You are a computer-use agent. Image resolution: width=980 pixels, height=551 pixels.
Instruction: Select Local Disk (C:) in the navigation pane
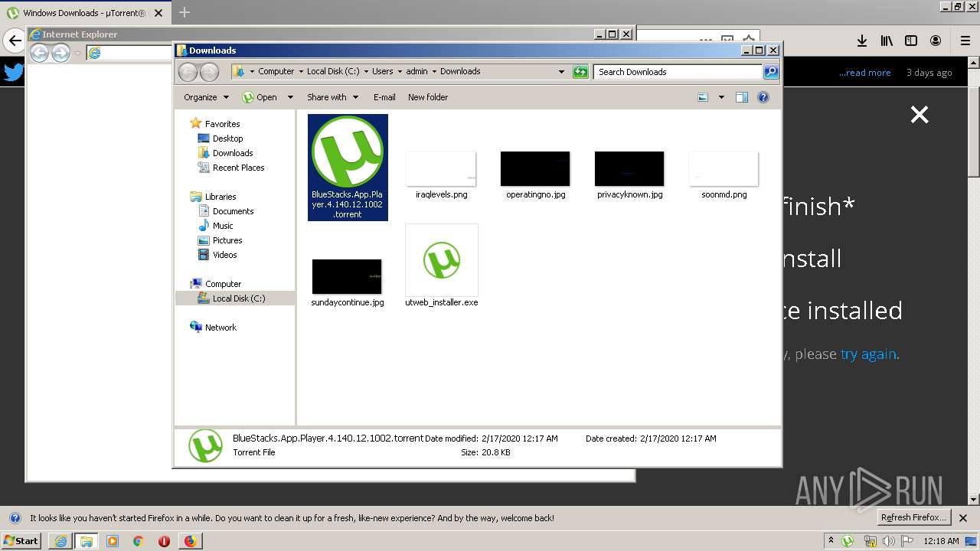(x=234, y=298)
